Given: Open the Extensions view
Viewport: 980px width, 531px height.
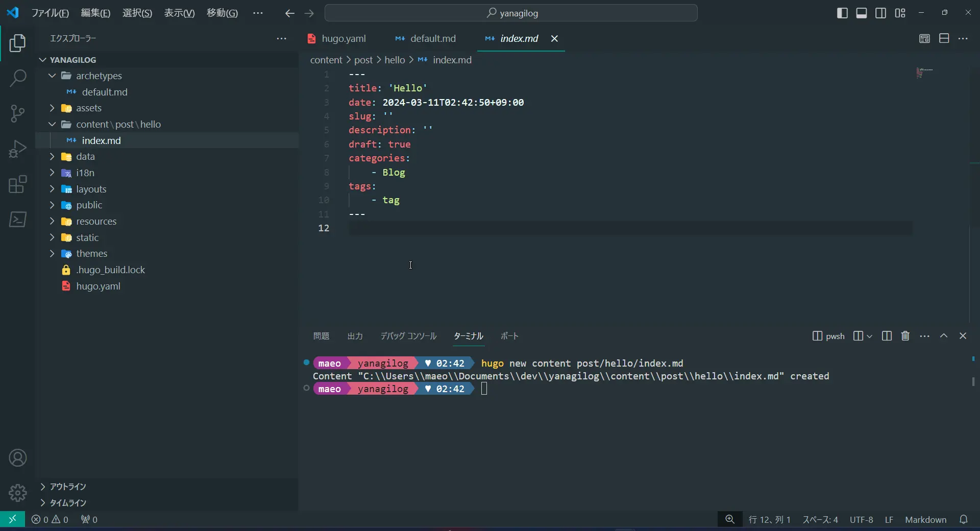Looking at the screenshot, I should point(18,184).
